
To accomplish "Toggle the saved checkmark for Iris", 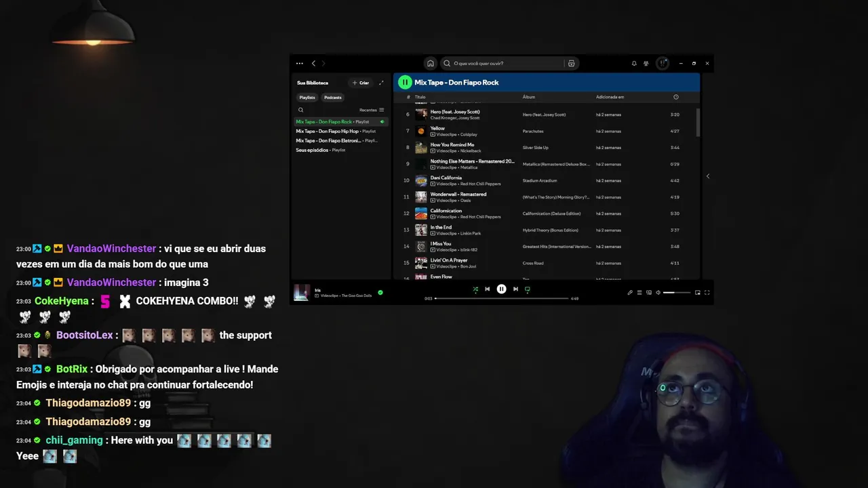I will click(380, 292).
